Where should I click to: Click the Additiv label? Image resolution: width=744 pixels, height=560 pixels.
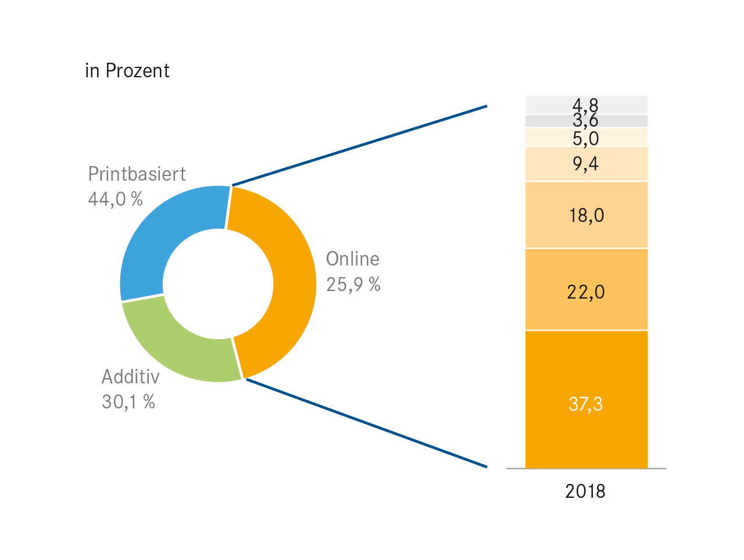pyautogui.click(x=130, y=376)
